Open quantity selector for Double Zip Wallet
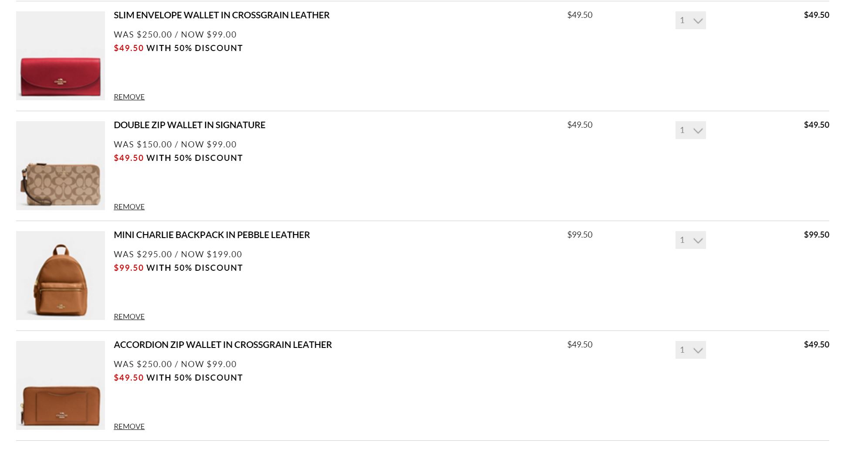The width and height of the screenshot is (868, 453). pyautogui.click(x=690, y=130)
